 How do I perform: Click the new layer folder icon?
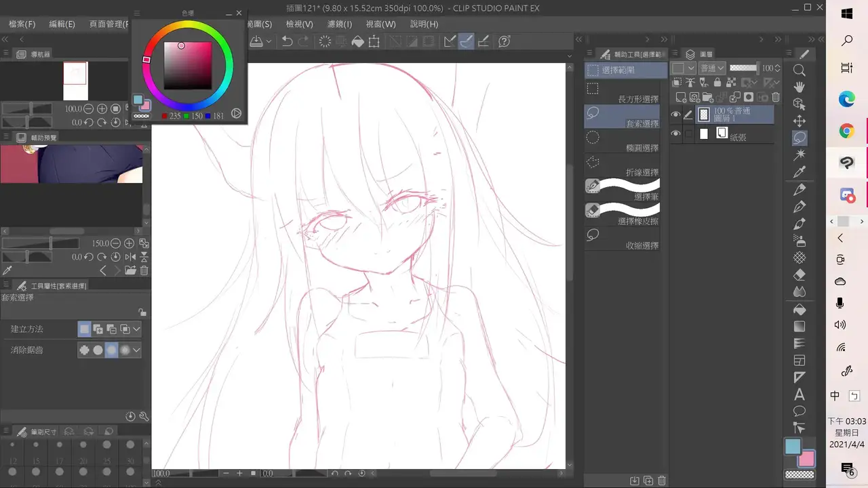pyautogui.click(x=708, y=98)
